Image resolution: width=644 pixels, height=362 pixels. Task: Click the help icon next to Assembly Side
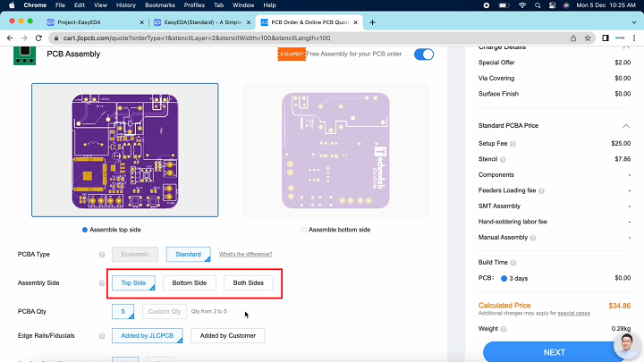click(x=102, y=283)
